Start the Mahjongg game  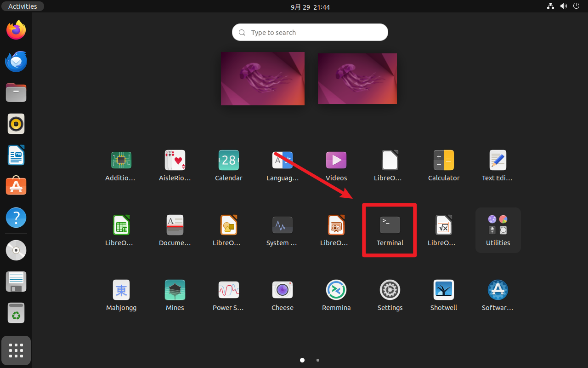pos(121,290)
